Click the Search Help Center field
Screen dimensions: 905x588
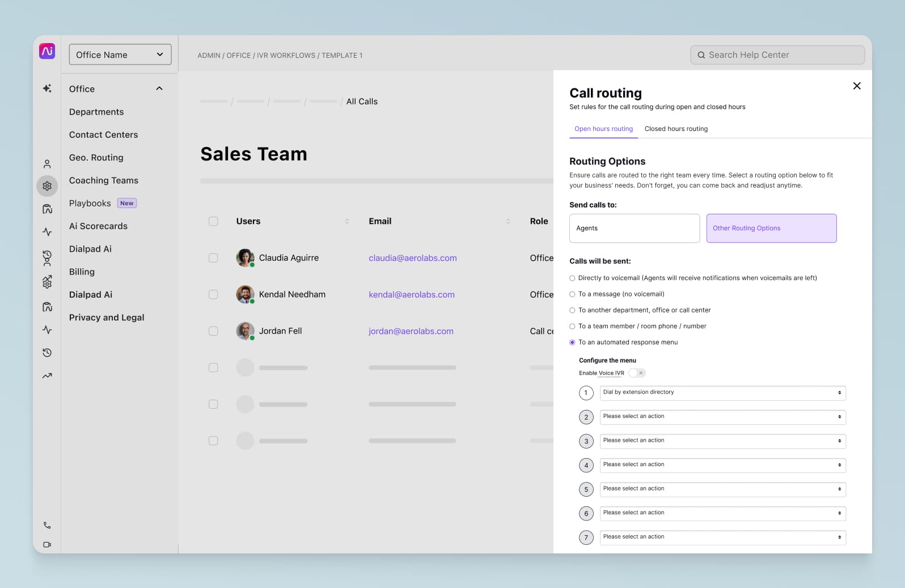[x=777, y=55]
